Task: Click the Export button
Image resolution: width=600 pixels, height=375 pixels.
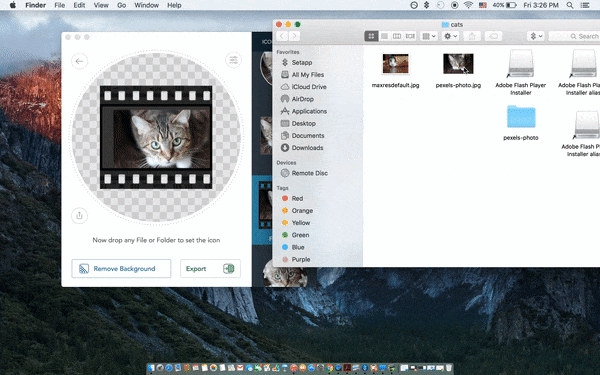Action: click(x=210, y=269)
